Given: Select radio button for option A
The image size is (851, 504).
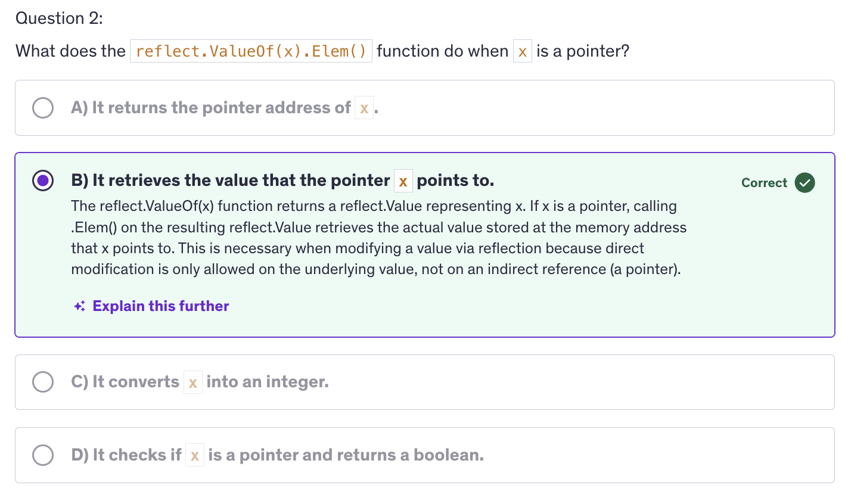Looking at the screenshot, I should click(43, 108).
